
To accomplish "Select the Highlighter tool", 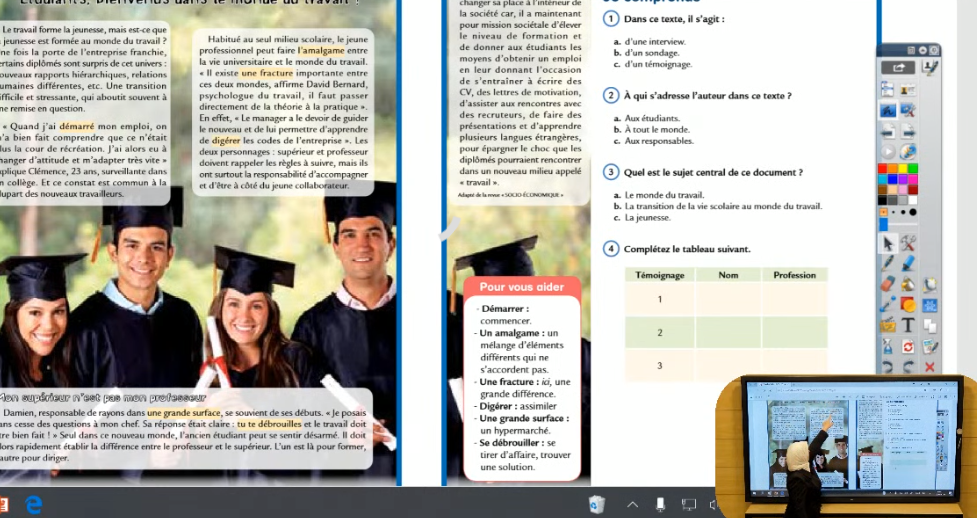I will point(908,263).
